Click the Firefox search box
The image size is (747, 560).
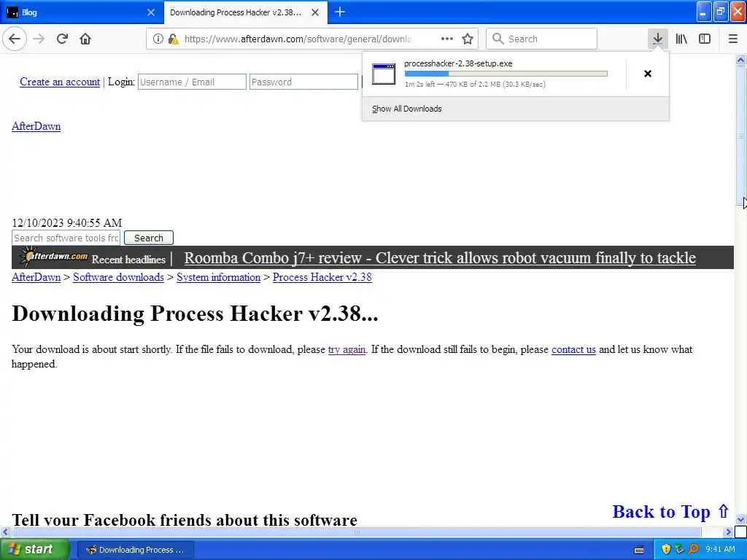coord(541,39)
